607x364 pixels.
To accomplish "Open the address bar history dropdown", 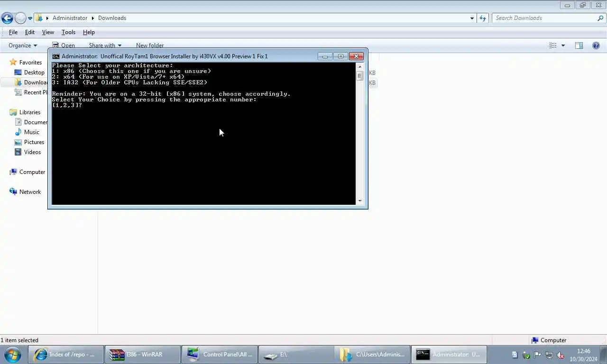I will point(472,18).
